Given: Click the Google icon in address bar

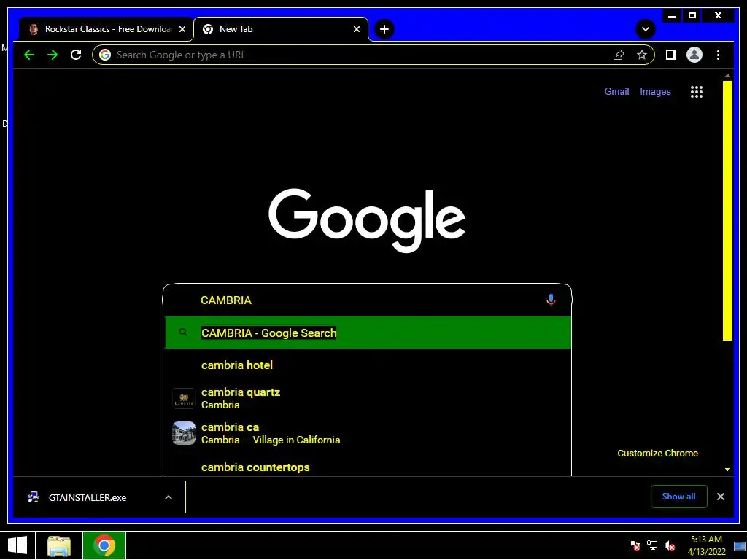Looking at the screenshot, I should tap(105, 55).
